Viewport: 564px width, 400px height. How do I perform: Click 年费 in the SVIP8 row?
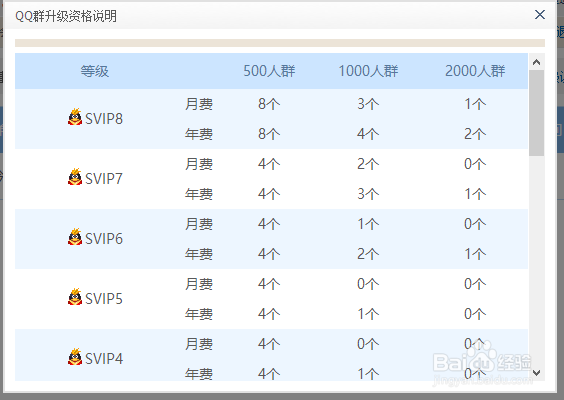click(x=199, y=134)
